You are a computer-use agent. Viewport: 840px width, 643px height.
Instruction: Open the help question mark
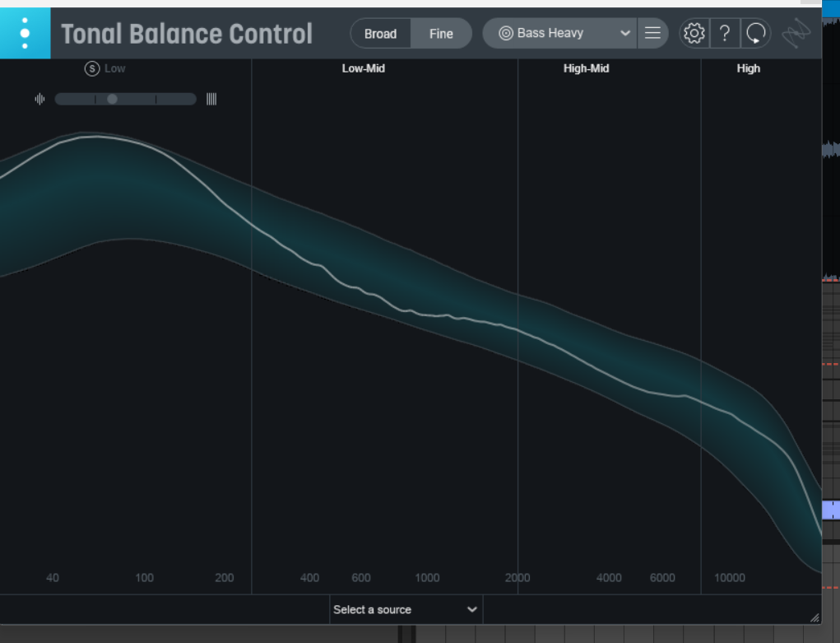coord(725,33)
